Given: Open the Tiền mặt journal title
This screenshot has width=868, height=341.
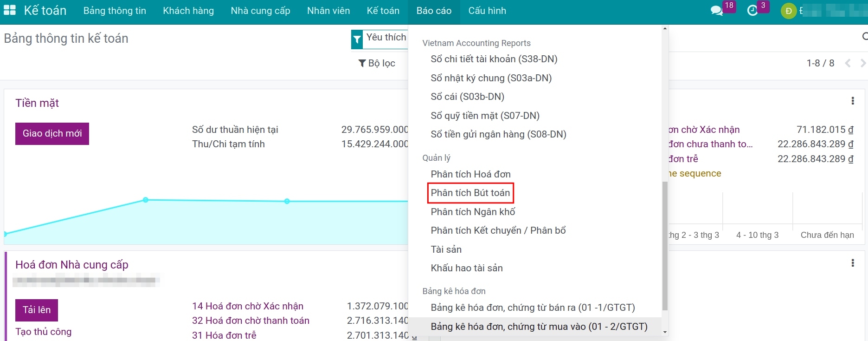Looking at the screenshot, I should point(37,103).
